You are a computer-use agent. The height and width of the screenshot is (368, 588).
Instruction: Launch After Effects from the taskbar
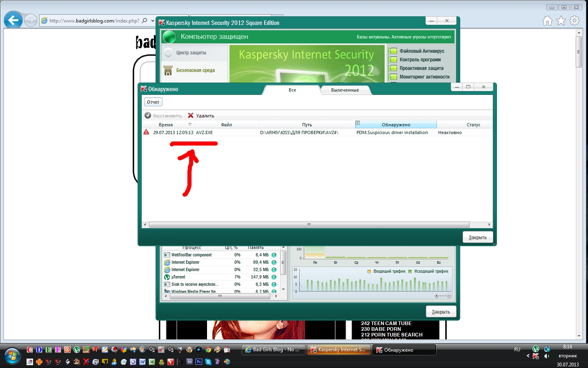[189, 361]
